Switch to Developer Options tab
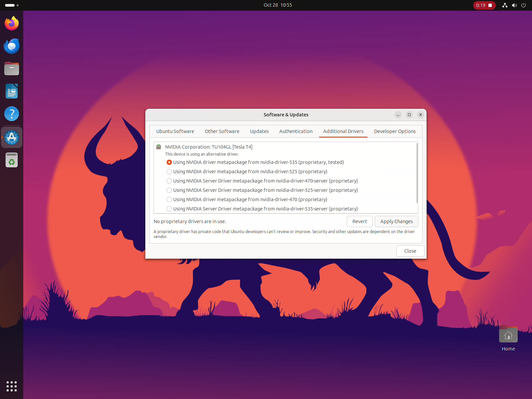Image resolution: width=532 pixels, height=399 pixels. tap(395, 131)
